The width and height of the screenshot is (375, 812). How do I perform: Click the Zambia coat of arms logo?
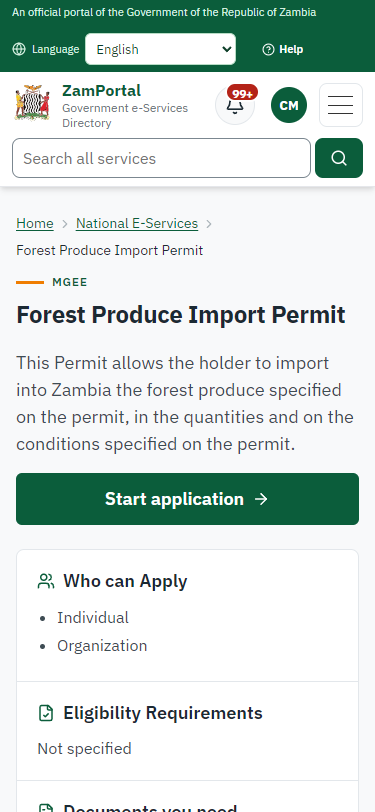pyautogui.click(x=32, y=103)
